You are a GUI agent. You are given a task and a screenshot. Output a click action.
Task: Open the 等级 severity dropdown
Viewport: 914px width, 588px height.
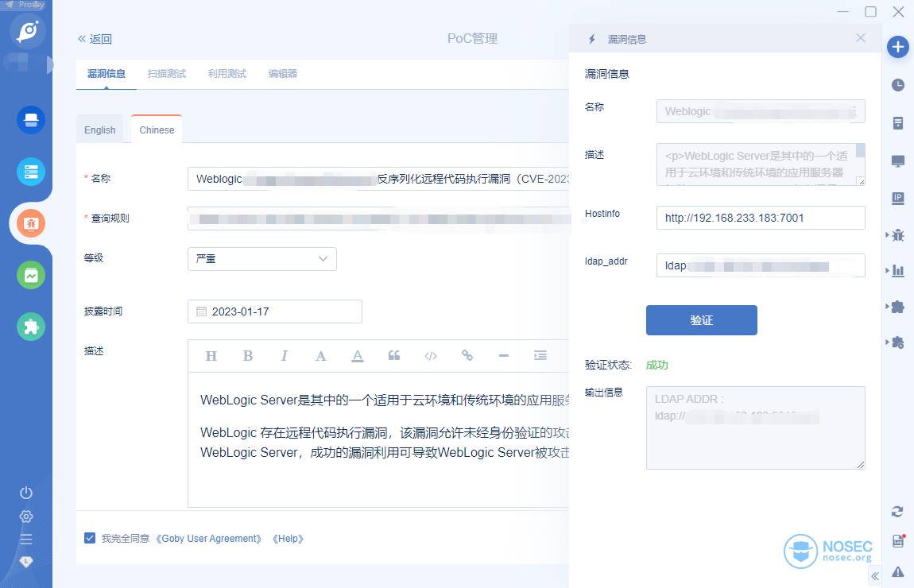click(x=261, y=259)
